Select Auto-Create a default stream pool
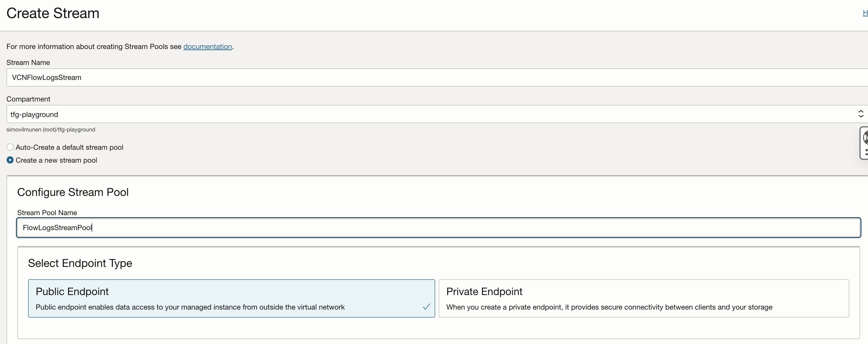This screenshot has height=344, width=868. point(10,147)
